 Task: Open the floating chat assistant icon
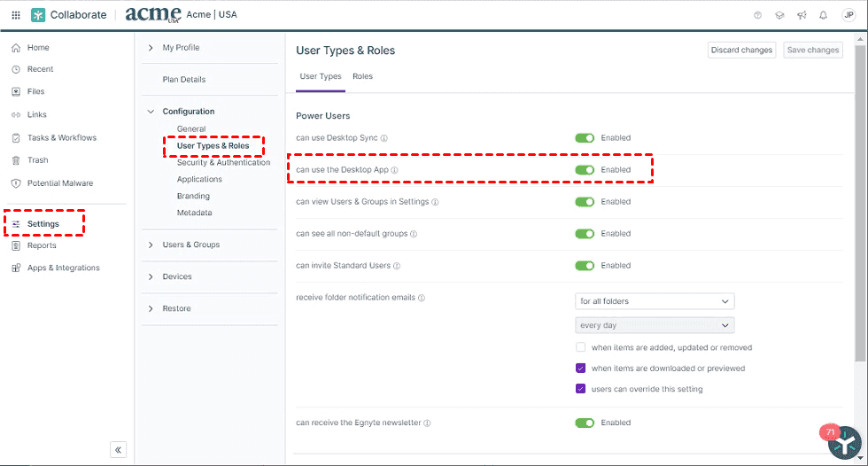(844, 442)
